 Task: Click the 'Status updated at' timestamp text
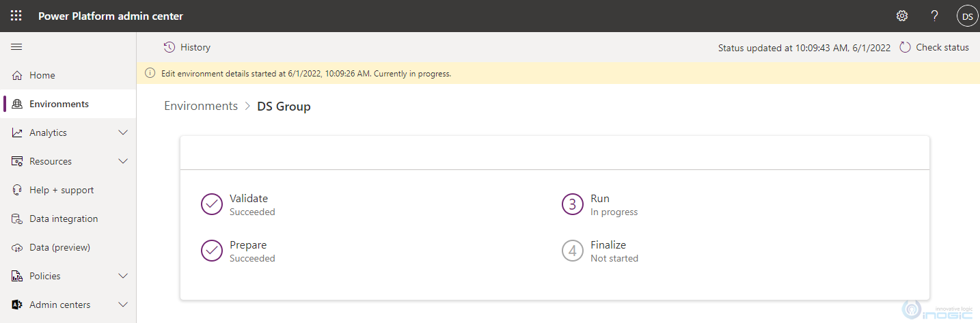[x=804, y=48]
